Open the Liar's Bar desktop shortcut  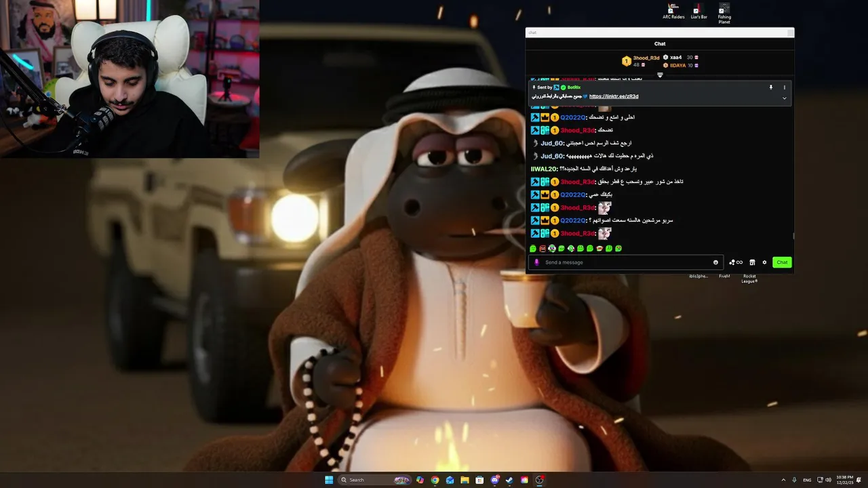pyautogui.click(x=698, y=12)
